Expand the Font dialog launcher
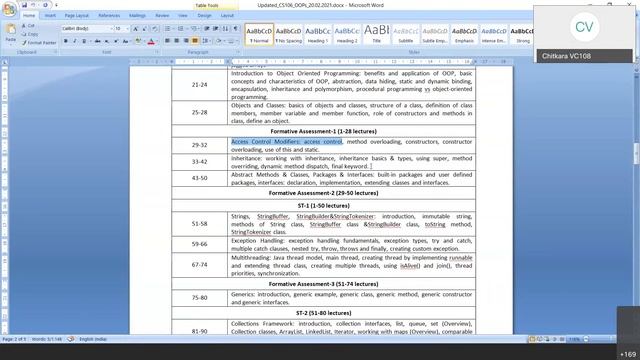Image resolution: width=640 pixels, height=360 pixels. pos(157,52)
